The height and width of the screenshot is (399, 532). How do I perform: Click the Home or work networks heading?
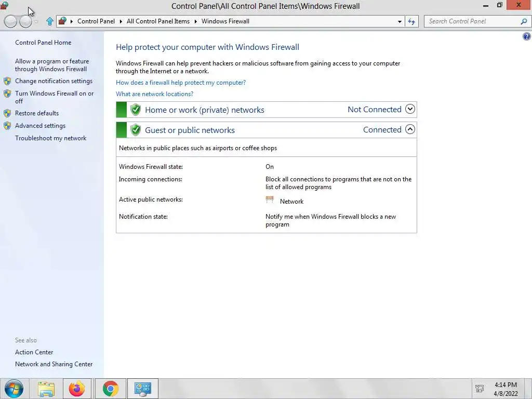tap(205, 110)
